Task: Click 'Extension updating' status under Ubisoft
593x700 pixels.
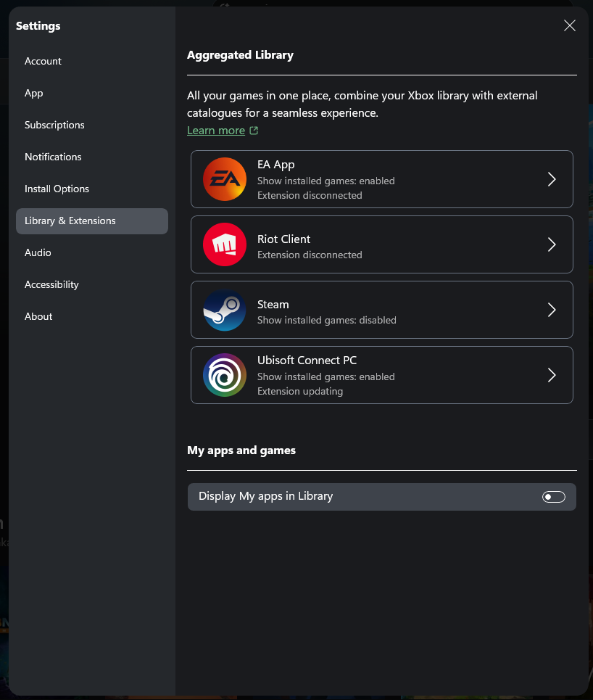Action: [x=300, y=391]
